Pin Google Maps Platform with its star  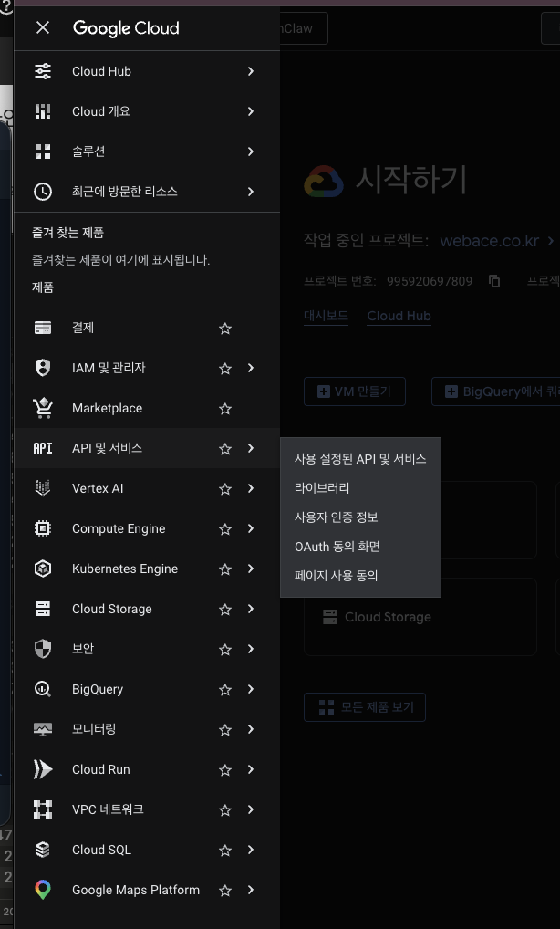[x=225, y=891]
